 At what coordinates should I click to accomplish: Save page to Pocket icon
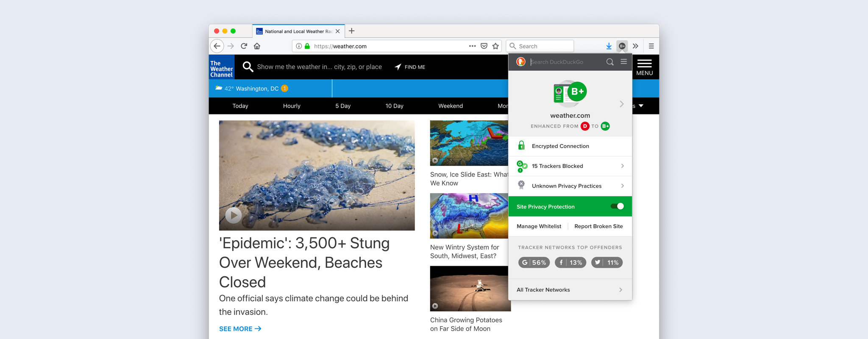[x=484, y=46]
